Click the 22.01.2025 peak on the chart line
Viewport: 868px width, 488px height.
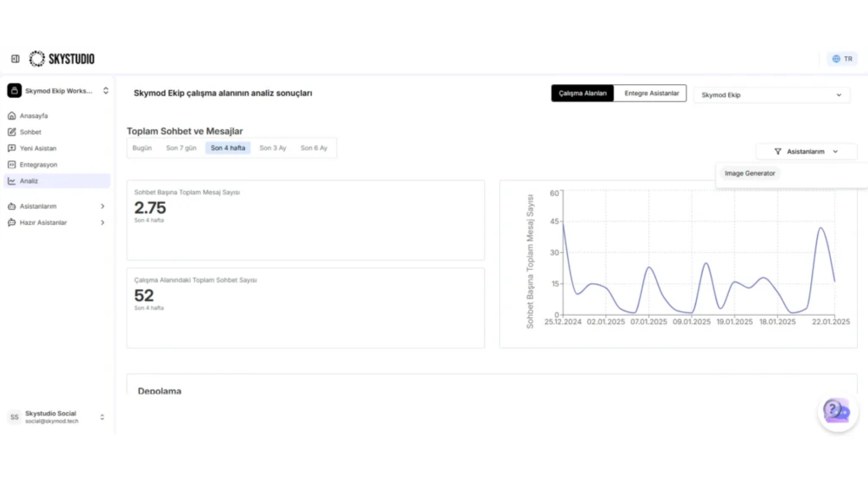821,228
